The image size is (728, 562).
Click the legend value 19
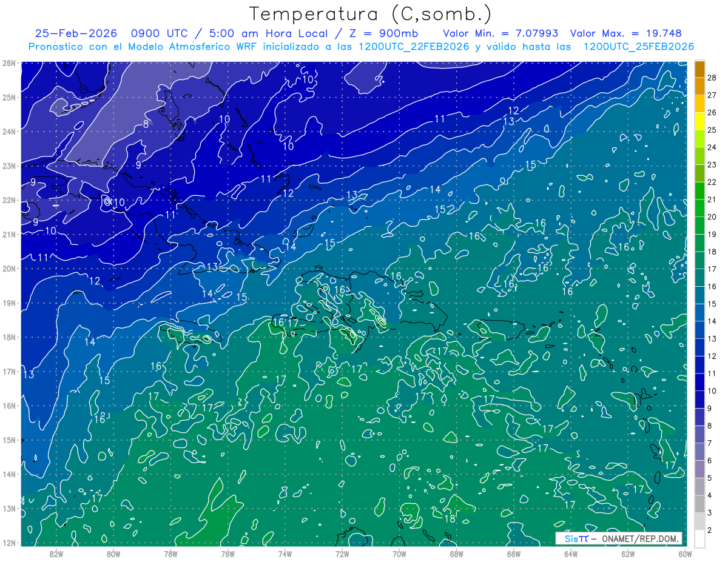click(712, 234)
